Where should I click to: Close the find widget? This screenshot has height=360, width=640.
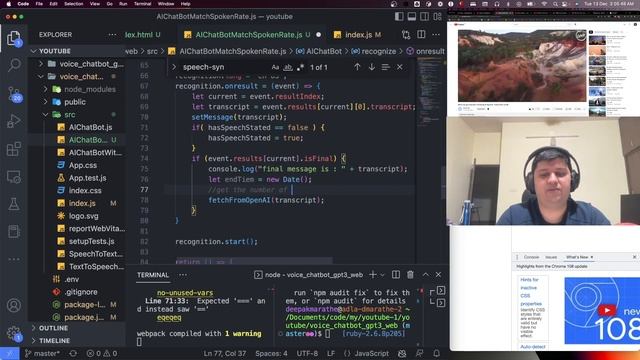click(x=400, y=67)
